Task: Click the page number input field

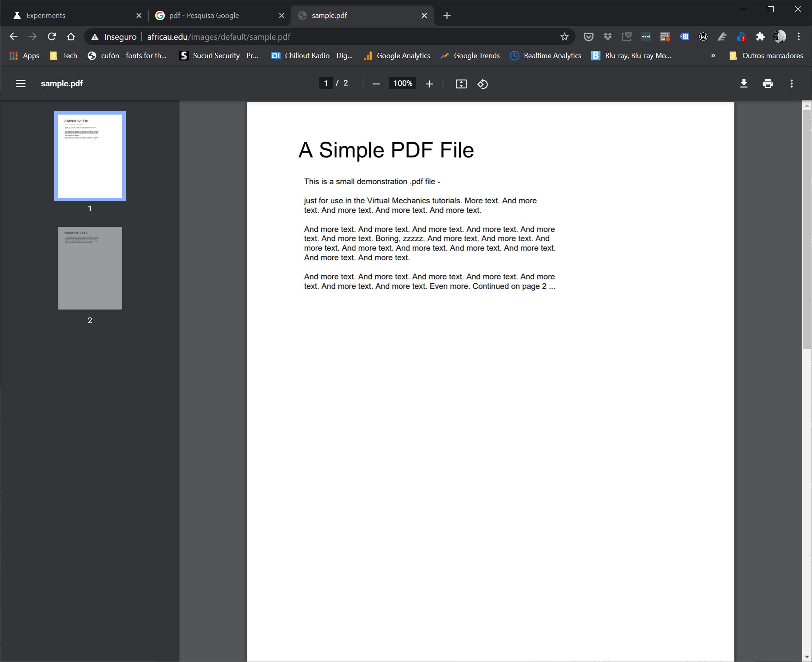Action: [x=326, y=84]
